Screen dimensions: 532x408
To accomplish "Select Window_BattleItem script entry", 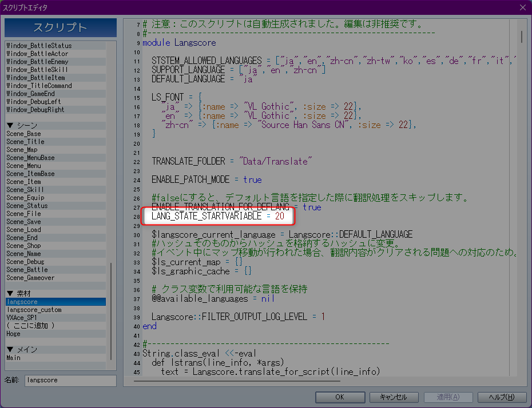I will [56, 78].
